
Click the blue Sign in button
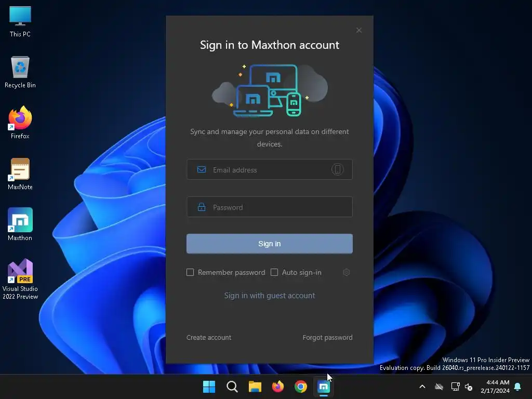click(270, 244)
